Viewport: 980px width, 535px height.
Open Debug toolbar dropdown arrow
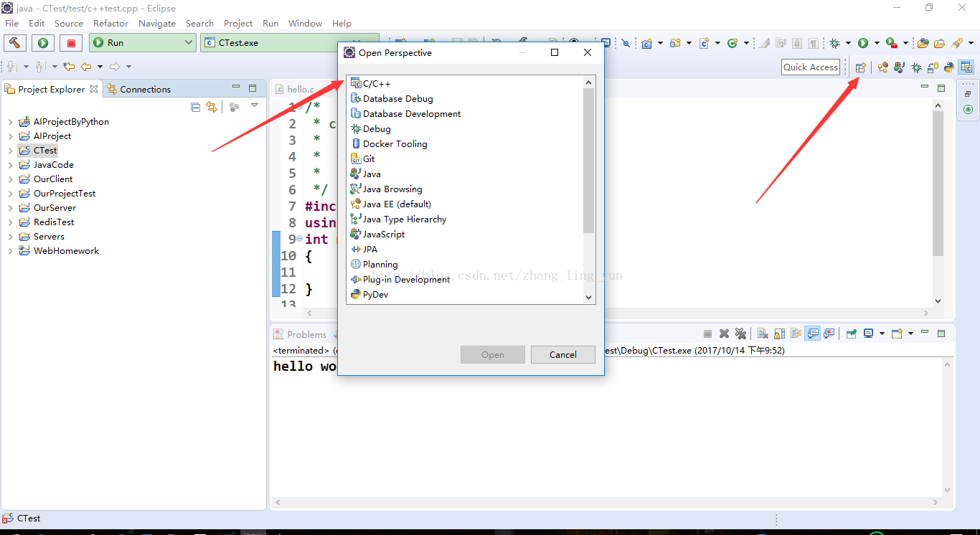click(x=848, y=43)
